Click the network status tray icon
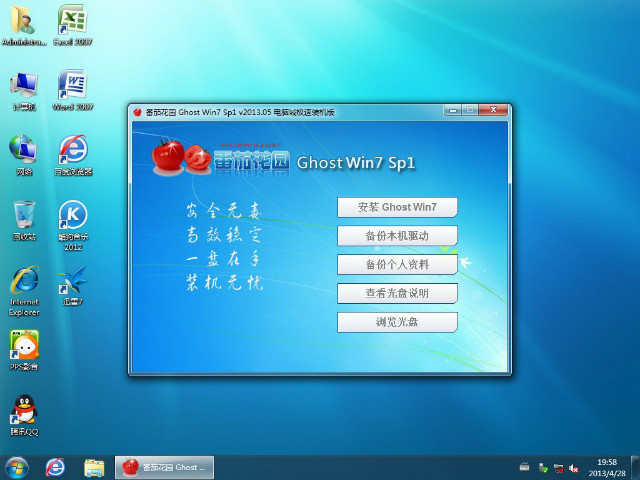640x480 pixels. coord(558,468)
